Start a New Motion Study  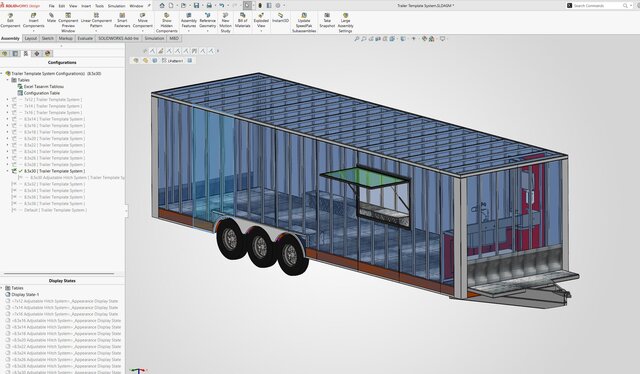tap(225, 23)
